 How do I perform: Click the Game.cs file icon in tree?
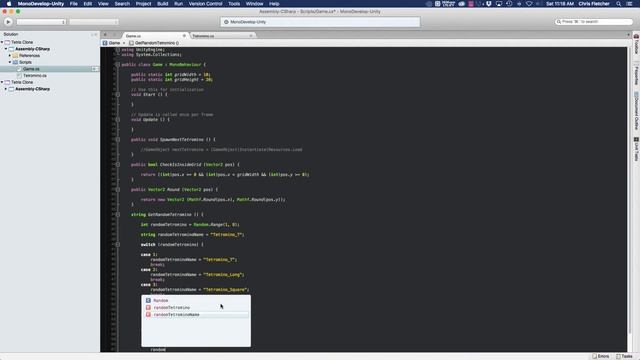[x=19, y=69]
